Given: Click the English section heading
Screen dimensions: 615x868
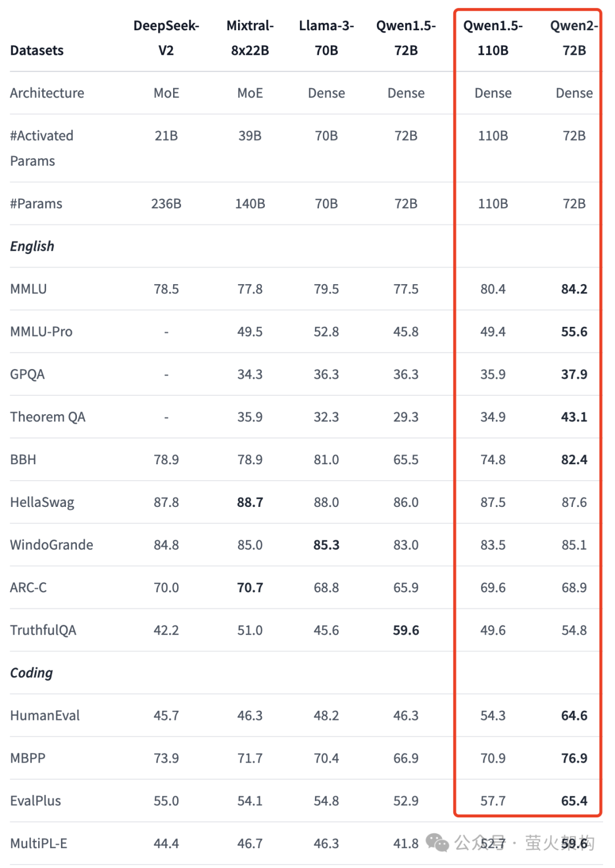Looking at the screenshot, I should tap(32, 247).
